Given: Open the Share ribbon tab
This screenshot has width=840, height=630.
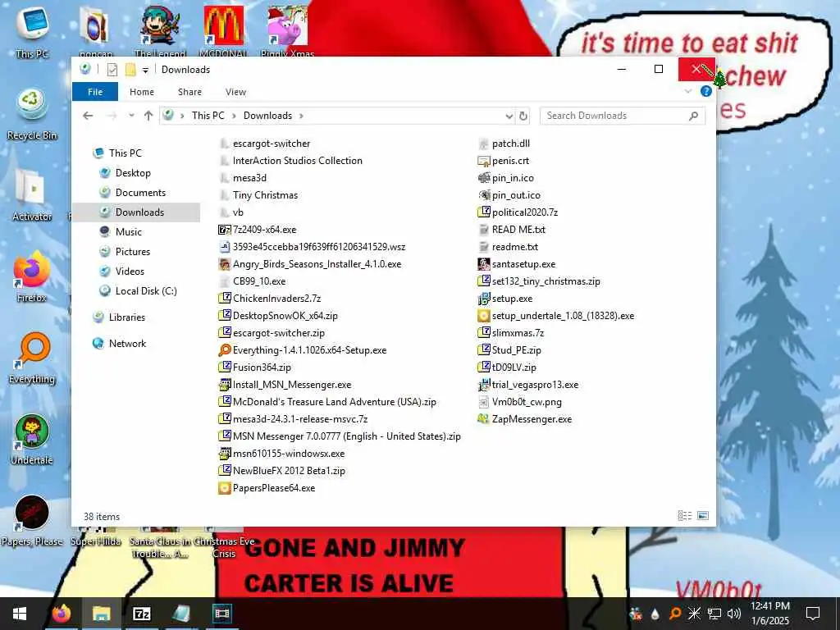Looking at the screenshot, I should coord(189,92).
